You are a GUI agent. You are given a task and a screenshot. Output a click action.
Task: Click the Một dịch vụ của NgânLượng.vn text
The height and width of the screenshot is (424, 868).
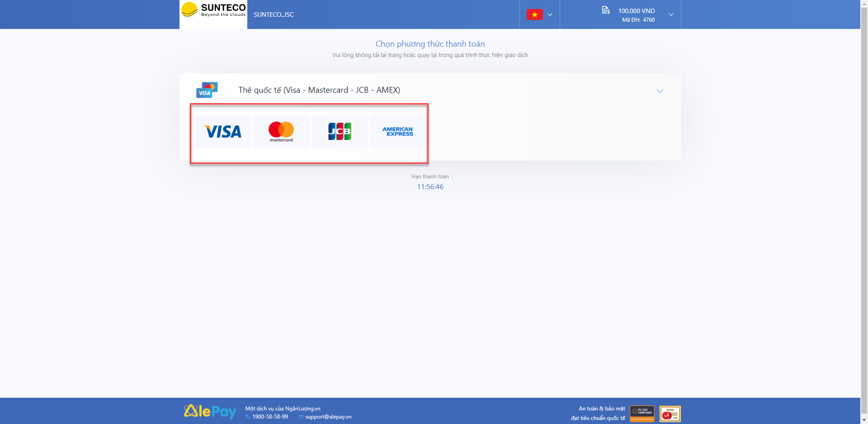[283, 409]
